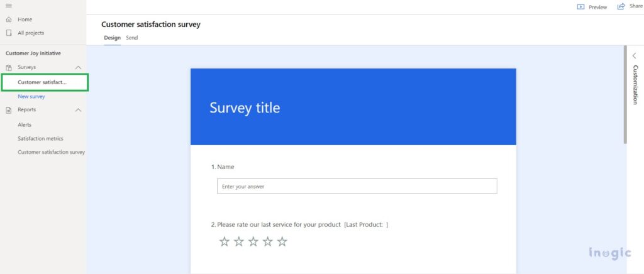The width and height of the screenshot is (644, 274).
Task: Open the Alerts report
Action: coord(25,124)
